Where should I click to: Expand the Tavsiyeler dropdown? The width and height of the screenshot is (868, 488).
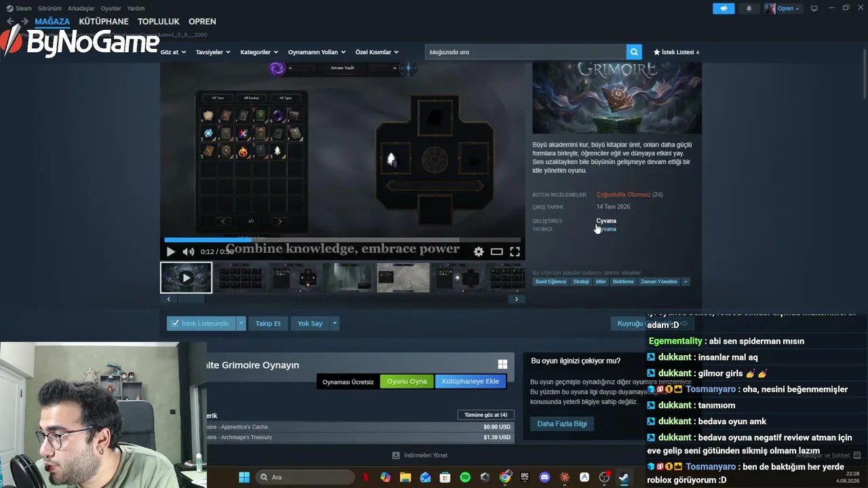coord(213,52)
